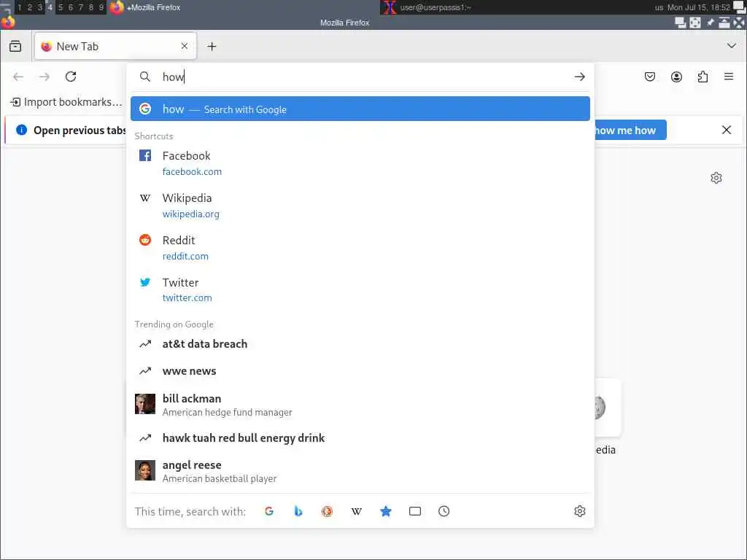This screenshot has width=747, height=560.
Task: Go forward with the forward arrow
Action: pyautogui.click(x=44, y=77)
